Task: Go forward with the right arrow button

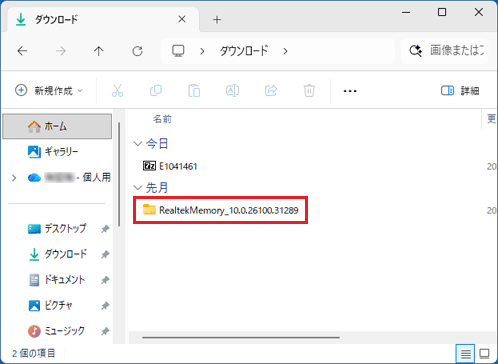Action: (61, 51)
